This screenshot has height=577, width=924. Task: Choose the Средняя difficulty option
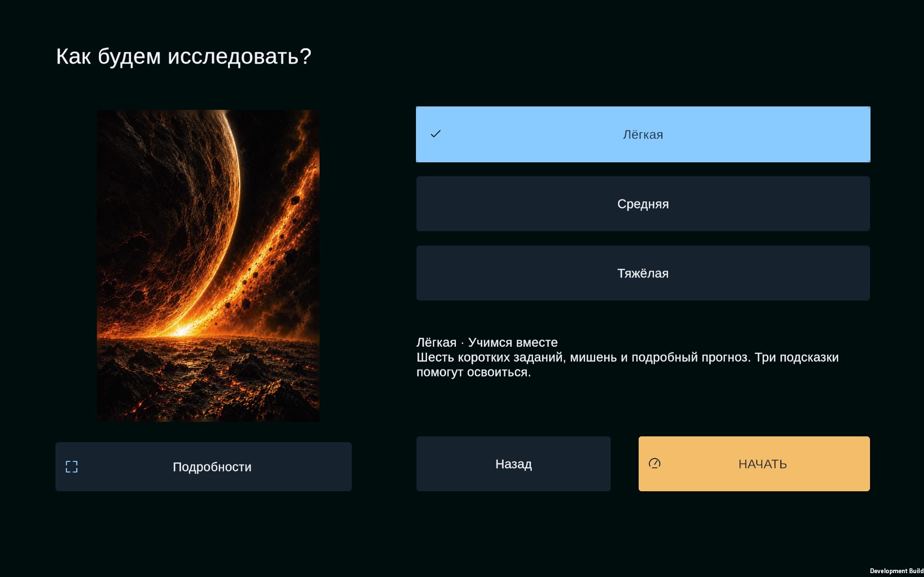(x=643, y=204)
